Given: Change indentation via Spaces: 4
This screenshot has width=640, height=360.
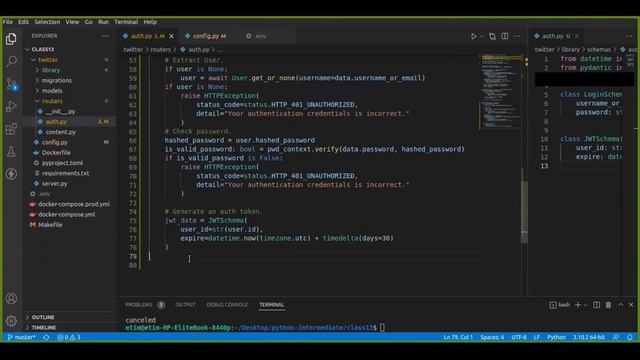Looking at the screenshot, I should pos(492,337).
